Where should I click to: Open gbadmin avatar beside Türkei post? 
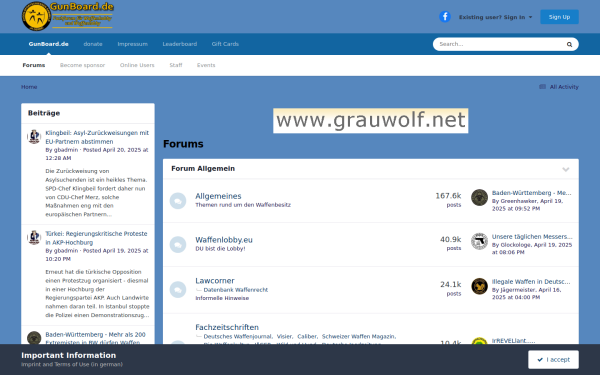(x=34, y=237)
